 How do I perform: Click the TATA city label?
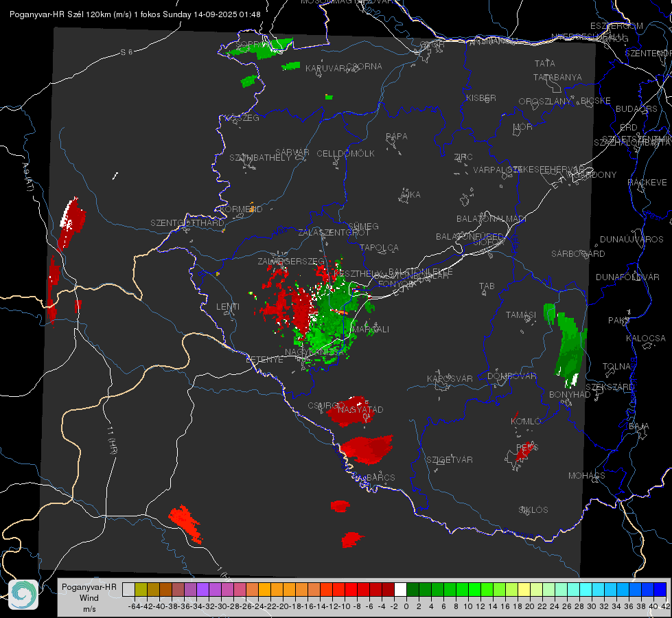[x=545, y=63]
